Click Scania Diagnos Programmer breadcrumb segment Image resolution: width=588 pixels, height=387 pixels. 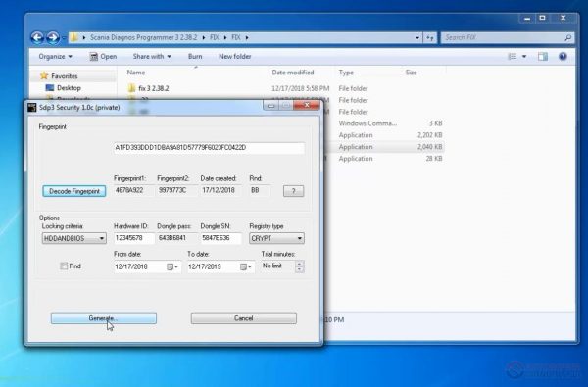pos(143,37)
